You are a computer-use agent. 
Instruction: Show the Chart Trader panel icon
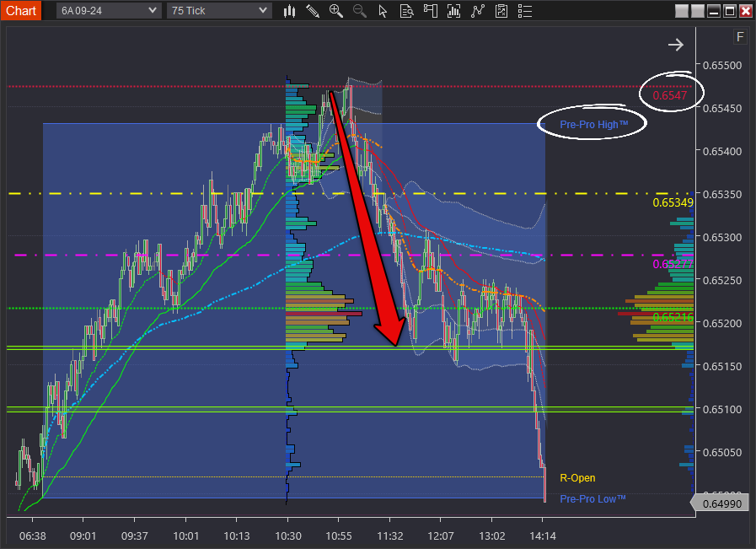click(431, 11)
